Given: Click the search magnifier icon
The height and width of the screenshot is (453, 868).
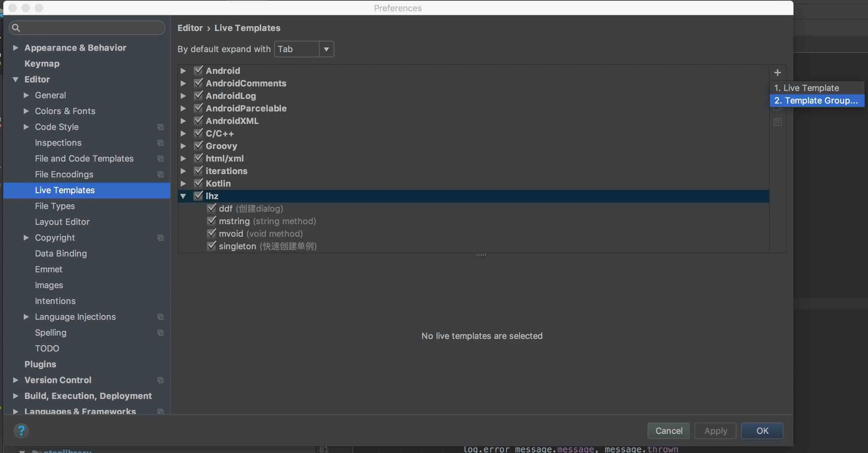Looking at the screenshot, I should 16,28.
